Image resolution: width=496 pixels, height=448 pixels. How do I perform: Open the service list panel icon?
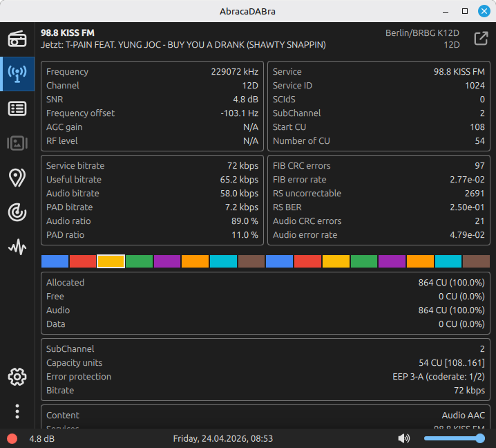(x=17, y=109)
